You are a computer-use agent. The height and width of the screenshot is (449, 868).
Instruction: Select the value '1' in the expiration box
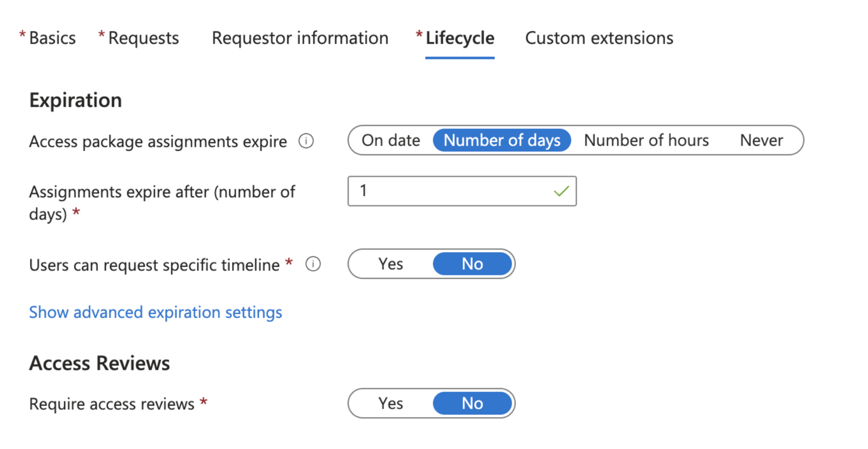[x=363, y=190]
